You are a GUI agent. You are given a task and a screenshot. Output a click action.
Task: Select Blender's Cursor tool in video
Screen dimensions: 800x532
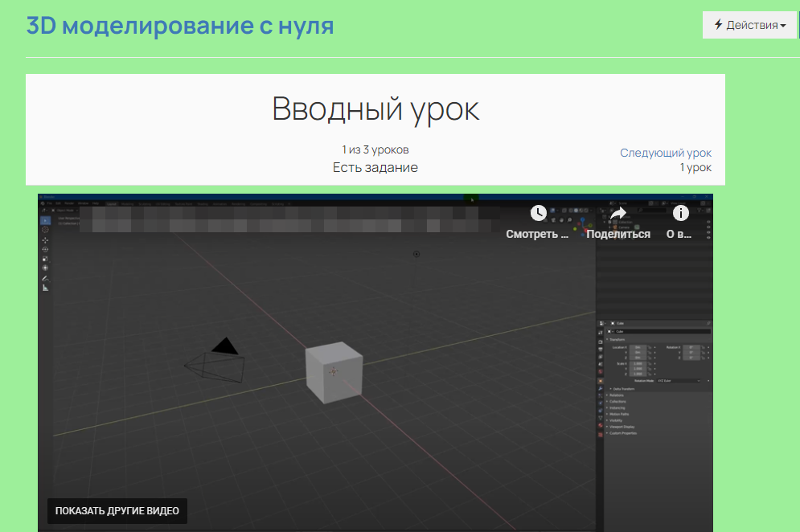point(45,230)
